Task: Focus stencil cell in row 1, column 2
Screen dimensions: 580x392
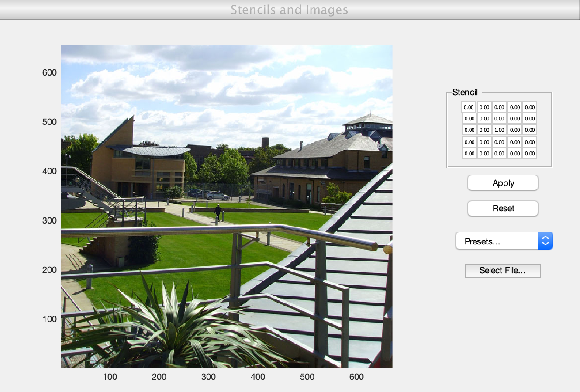Action: [484, 107]
